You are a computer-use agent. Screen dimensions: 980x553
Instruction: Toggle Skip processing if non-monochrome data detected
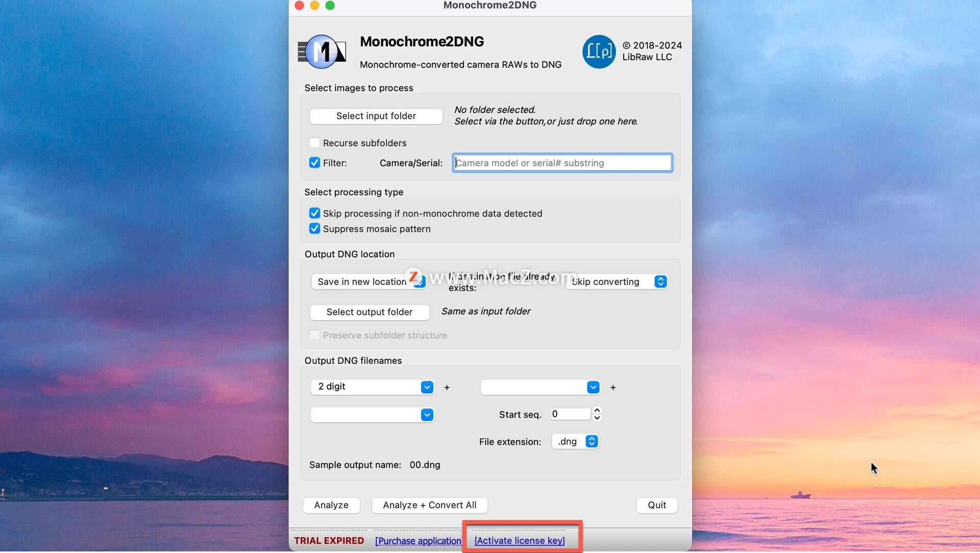(314, 213)
